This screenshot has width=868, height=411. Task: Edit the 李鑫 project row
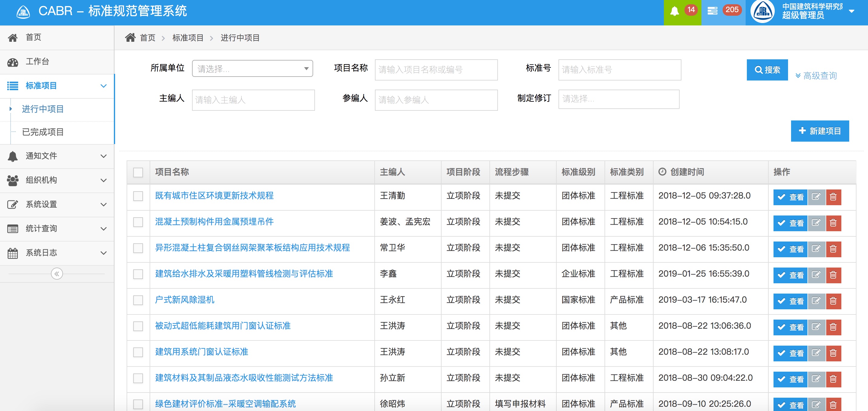point(816,275)
